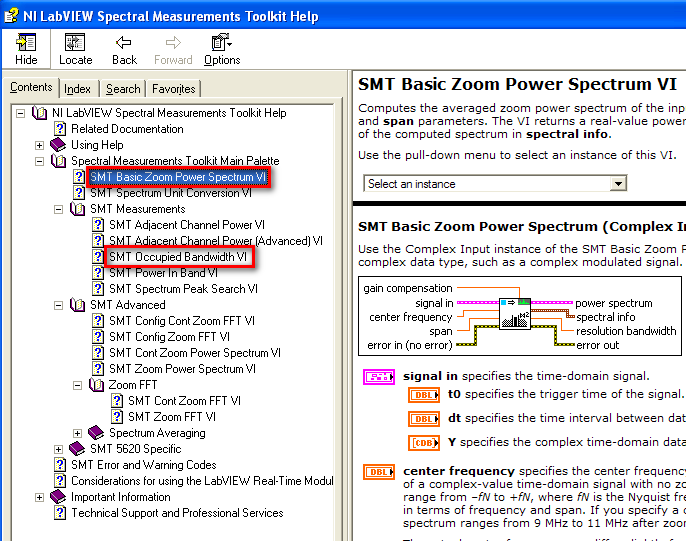Click the Important Information book icon

coord(58,497)
